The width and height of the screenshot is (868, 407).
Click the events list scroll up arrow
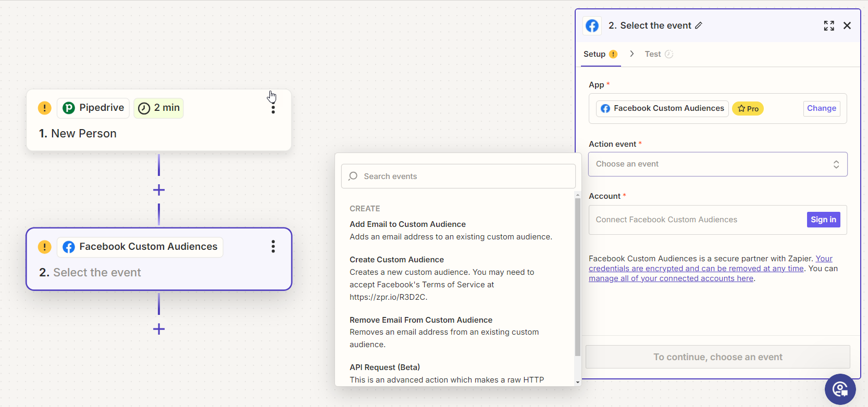[x=577, y=195]
